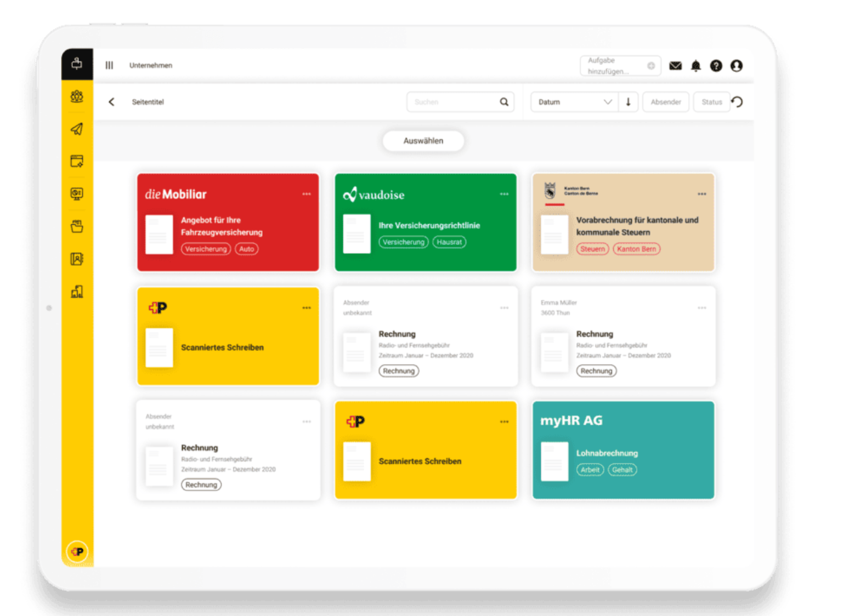Image resolution: width=849 pixels, height=616 pixels.
Task: Select the Hausrat tag on vaudoise card
Action: pyautogui.click(x=449, y=242)
